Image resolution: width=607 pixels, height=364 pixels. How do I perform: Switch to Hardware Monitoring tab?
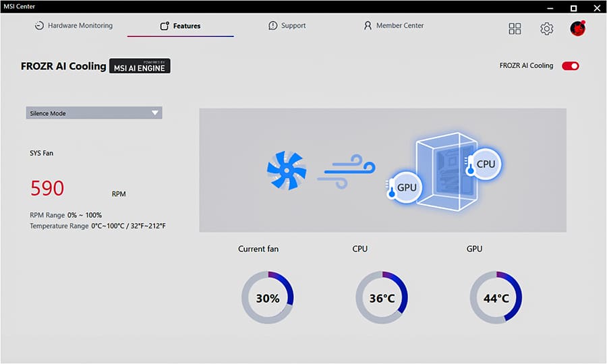(x=74, y=26)
